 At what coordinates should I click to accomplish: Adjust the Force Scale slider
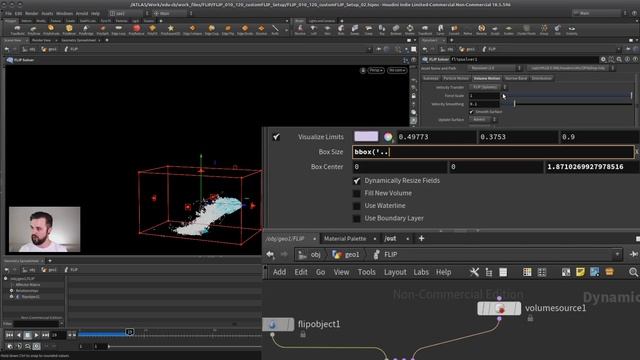pos(567,96)
